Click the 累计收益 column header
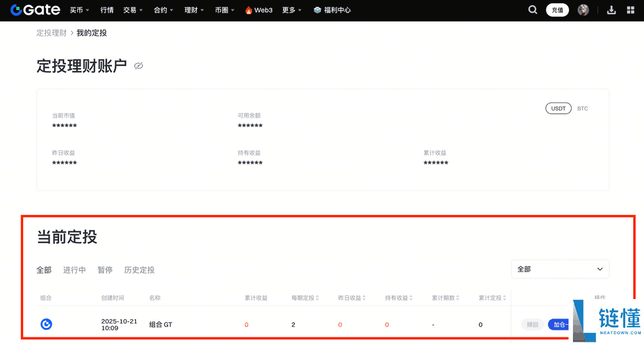The width and height of the screenshot is (644, 343). pos(256,298)
